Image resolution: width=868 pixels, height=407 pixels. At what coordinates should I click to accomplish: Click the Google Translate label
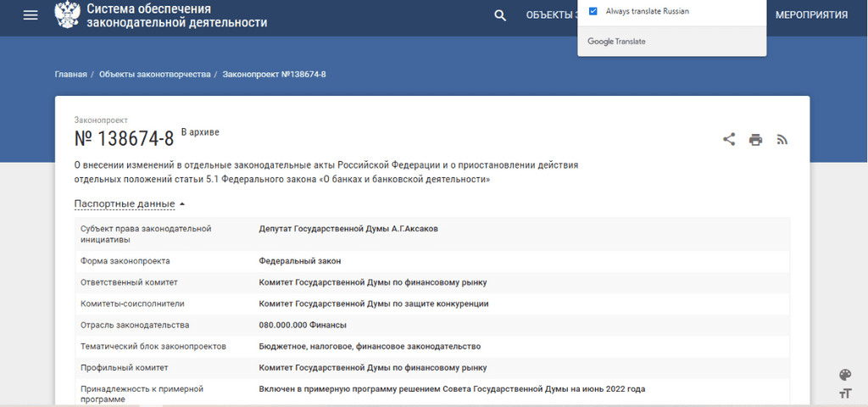point(616,42)
